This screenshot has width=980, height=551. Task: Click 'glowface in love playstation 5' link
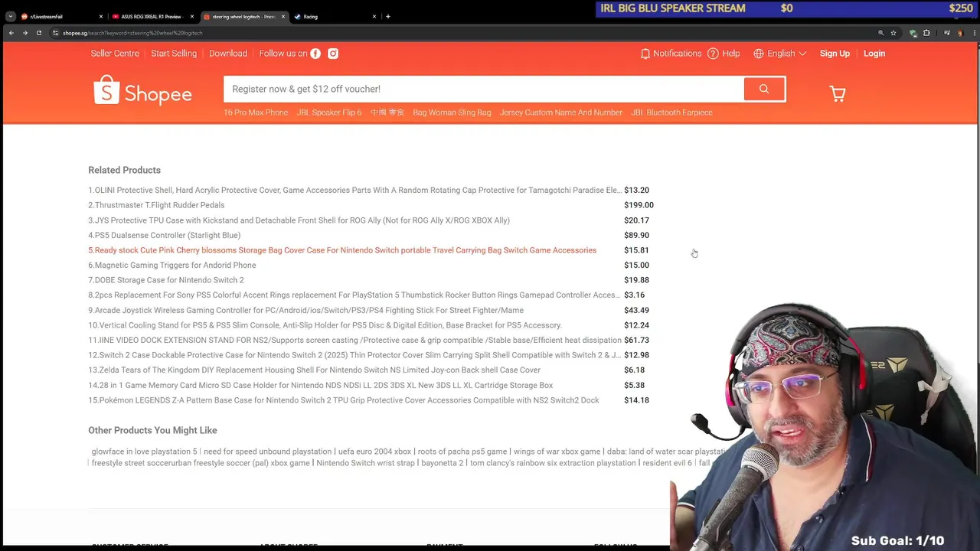[144, 452]
